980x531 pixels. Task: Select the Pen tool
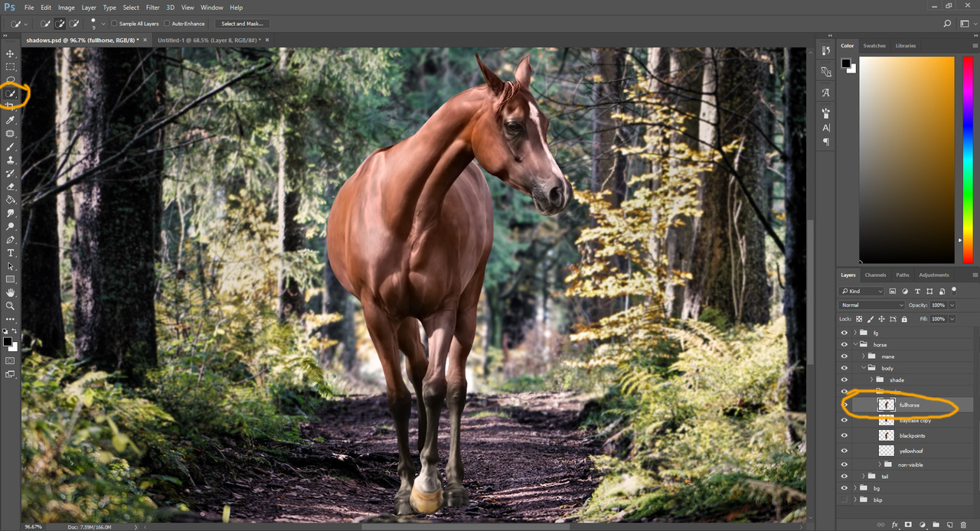[x=10, y=239]
